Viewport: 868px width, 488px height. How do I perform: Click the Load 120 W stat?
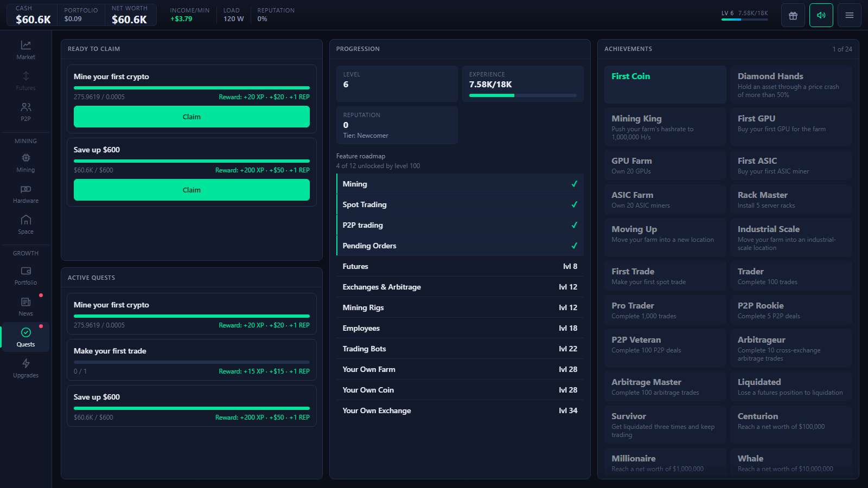234,15
